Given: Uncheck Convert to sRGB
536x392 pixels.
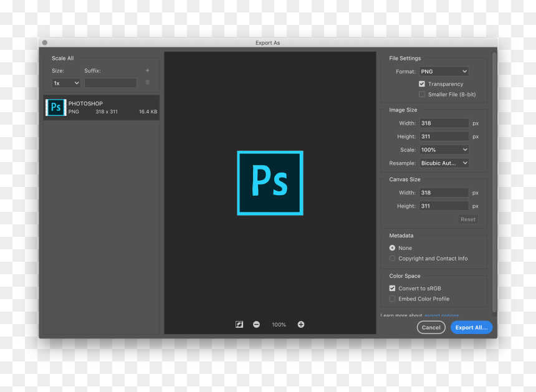Looking at the screenshot, I should click(392, 288).
